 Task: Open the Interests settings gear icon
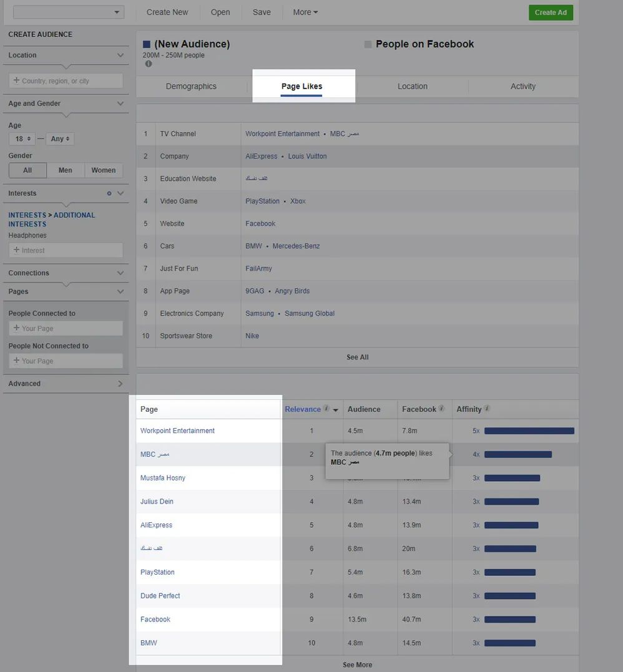coord(109,193)
